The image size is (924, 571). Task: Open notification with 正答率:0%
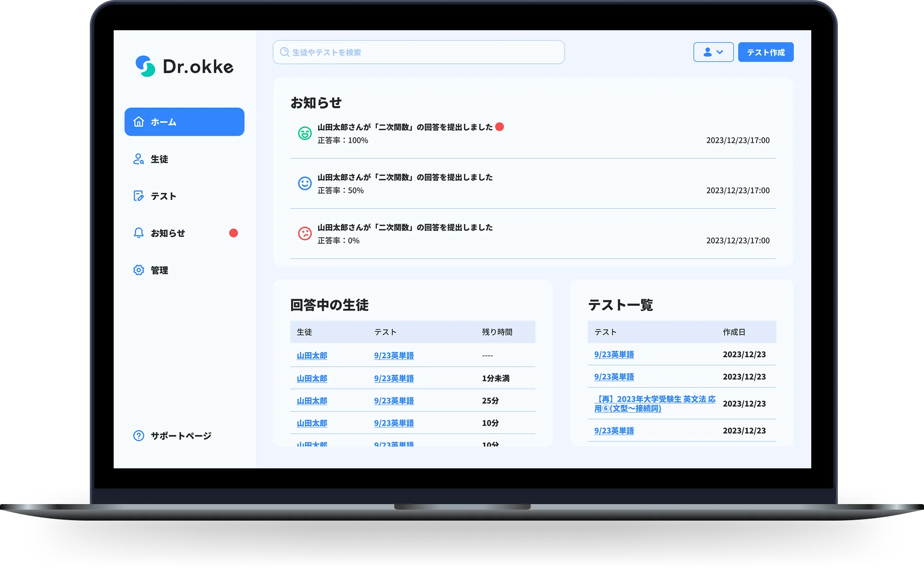click(x=533, y=234)
